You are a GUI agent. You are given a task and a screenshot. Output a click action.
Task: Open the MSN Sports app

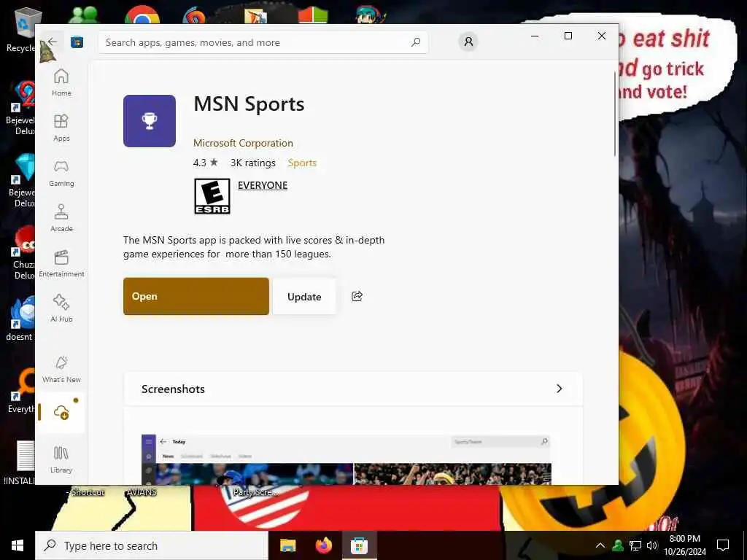coord(196,296)
